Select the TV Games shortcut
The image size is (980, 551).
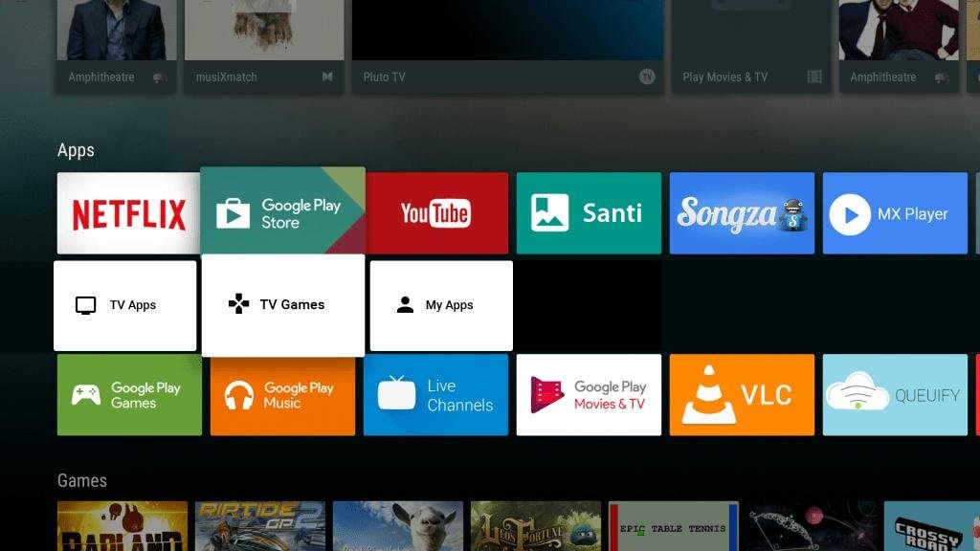click(x=282, y=304)
